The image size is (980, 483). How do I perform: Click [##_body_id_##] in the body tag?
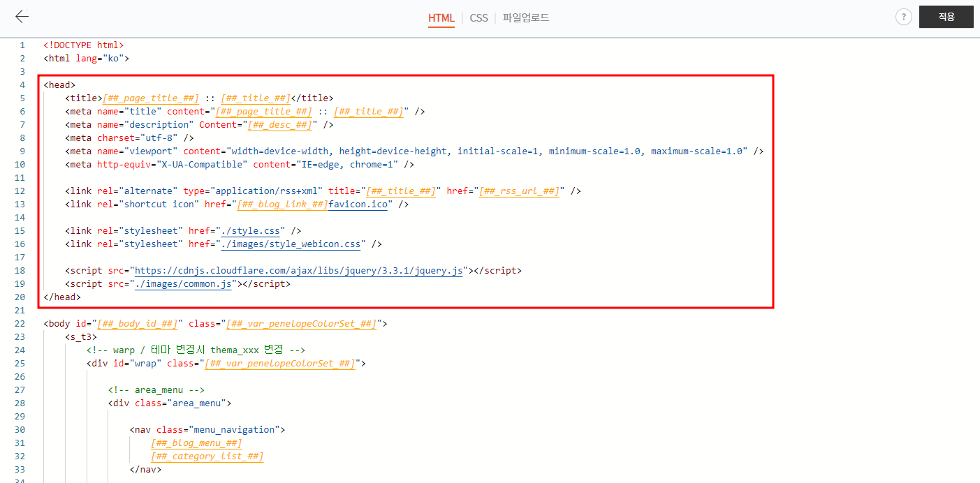point(138,324)
